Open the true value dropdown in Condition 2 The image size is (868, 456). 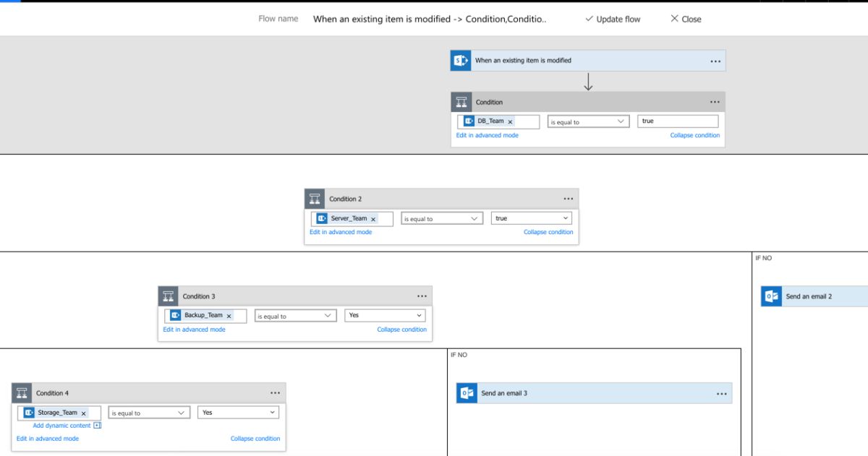(532, 218)
